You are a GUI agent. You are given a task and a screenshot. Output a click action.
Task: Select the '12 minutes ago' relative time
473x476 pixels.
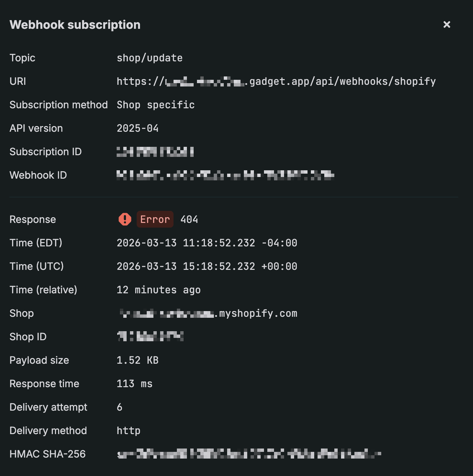click(x=158, y=290)
